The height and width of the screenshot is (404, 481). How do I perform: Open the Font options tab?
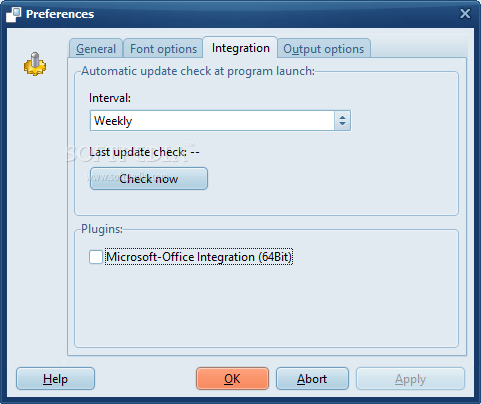pyautogui.click(x=163, y=49)
